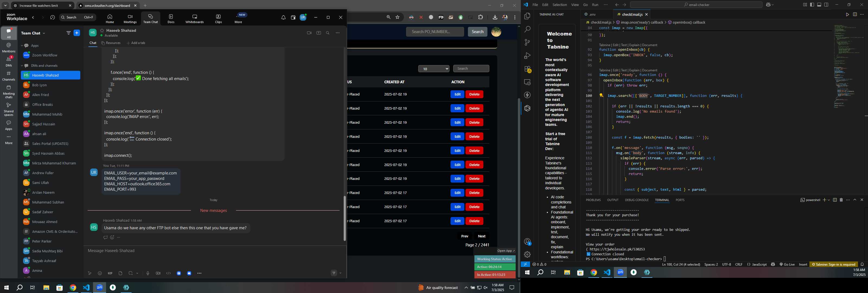React with emoji to Haseeb's latest message
The image size is (868, 293).
coord(112,238)
